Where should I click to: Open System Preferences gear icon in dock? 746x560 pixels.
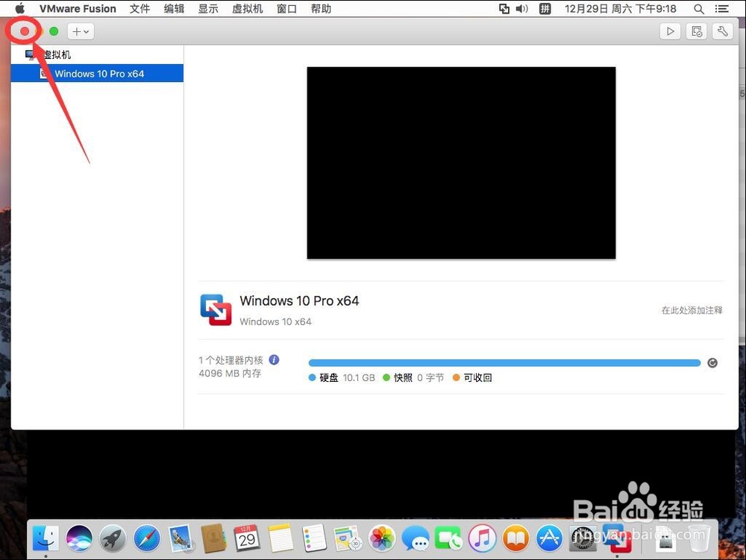click(583, 538)
